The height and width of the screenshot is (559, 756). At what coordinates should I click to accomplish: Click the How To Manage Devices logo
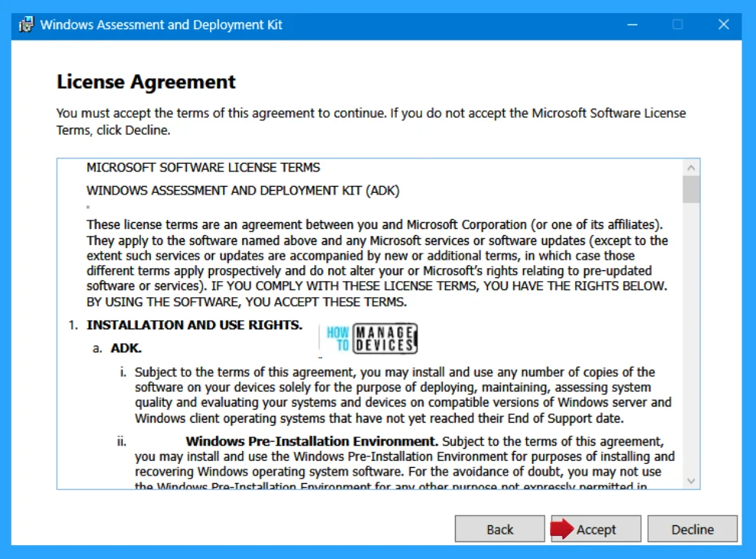pyautogui.click(x=371, y=339)
